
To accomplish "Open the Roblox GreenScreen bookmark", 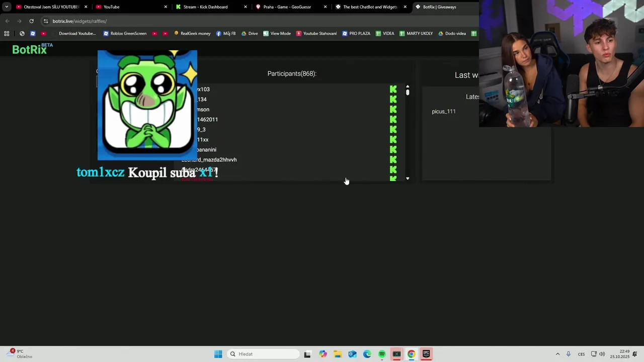I will (x=125, y=34).
